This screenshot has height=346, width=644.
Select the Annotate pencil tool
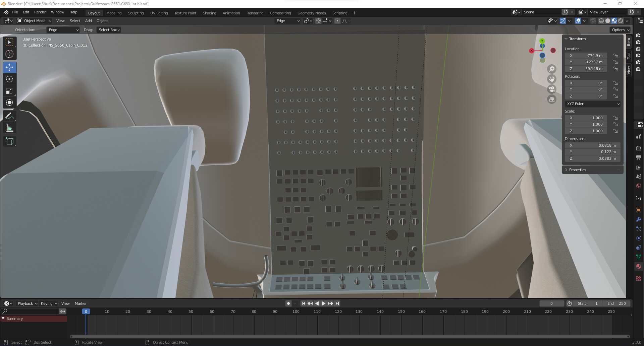(9, 116)
